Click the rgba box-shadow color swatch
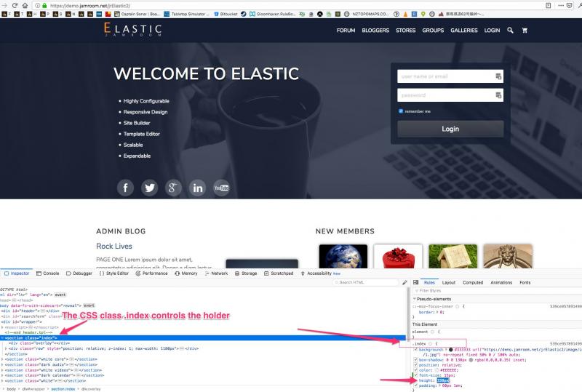This screenshot has width=582, height=392. tap(471, 360)
